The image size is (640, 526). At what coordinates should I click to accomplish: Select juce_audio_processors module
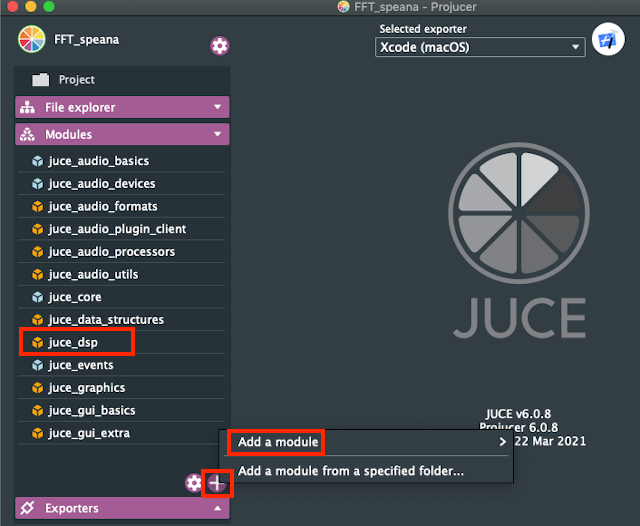pyautogui.click(x=122, y=252)
